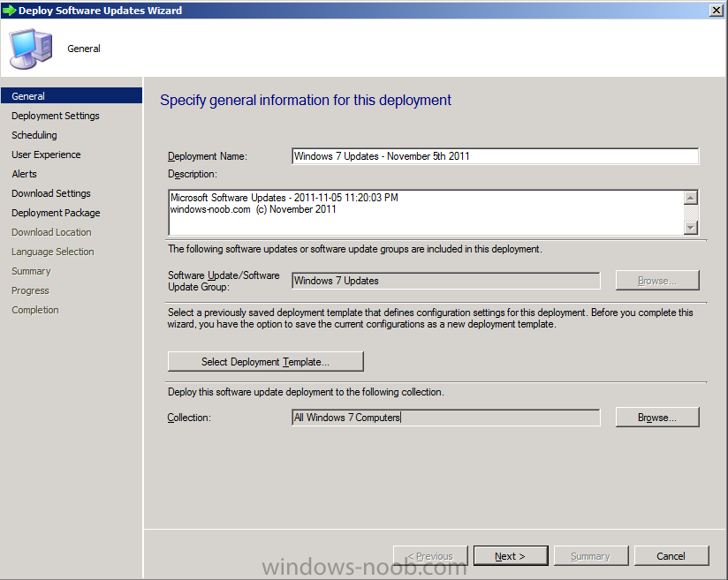728x580 pixels.
Task: Click the Summary button at bottom
Action: tap(590, 556)
